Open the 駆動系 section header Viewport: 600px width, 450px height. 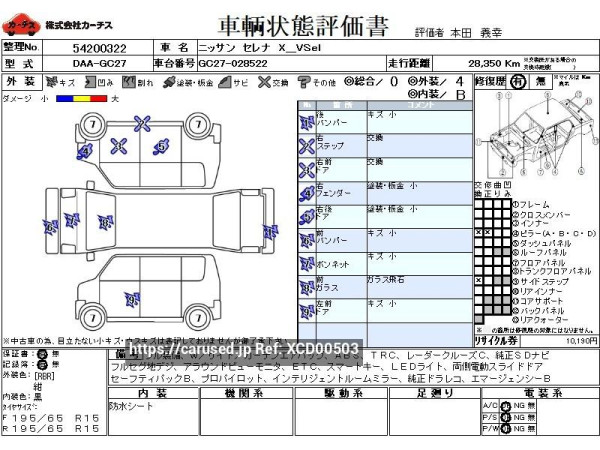click(x=341, y=393)
